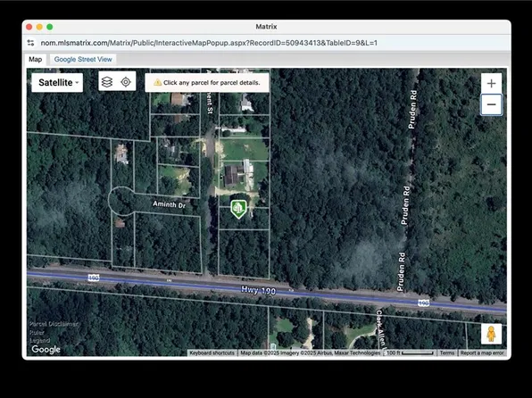Click the locate target crosshair icon
The height and width of the screenshot is (398, 532).
coord(126,82)
